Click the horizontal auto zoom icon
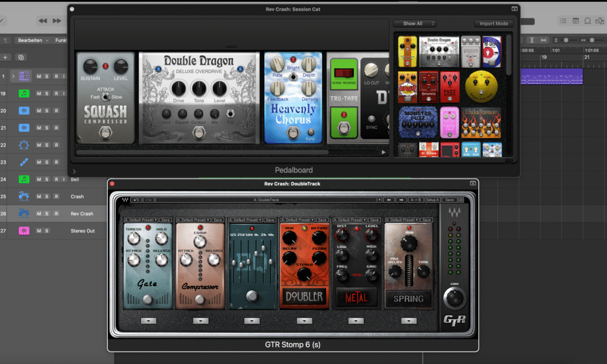 point(544,40)
